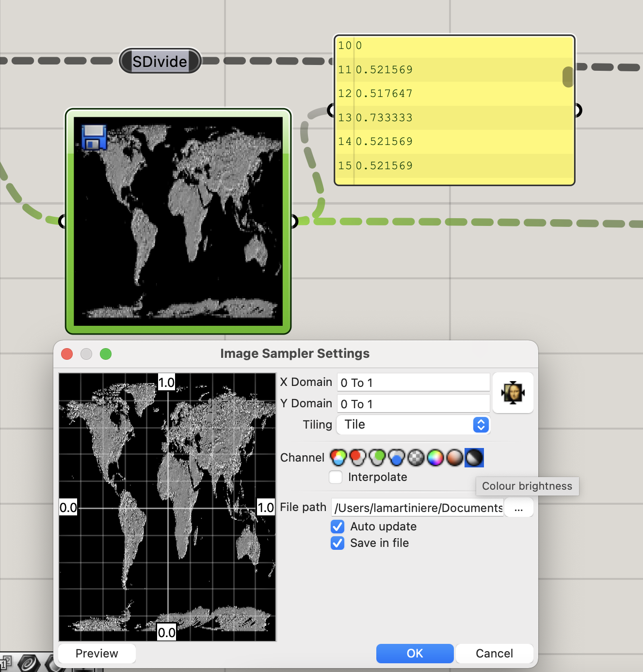
Task: Uncheck the Auto update checkbox
Action: 338,527
